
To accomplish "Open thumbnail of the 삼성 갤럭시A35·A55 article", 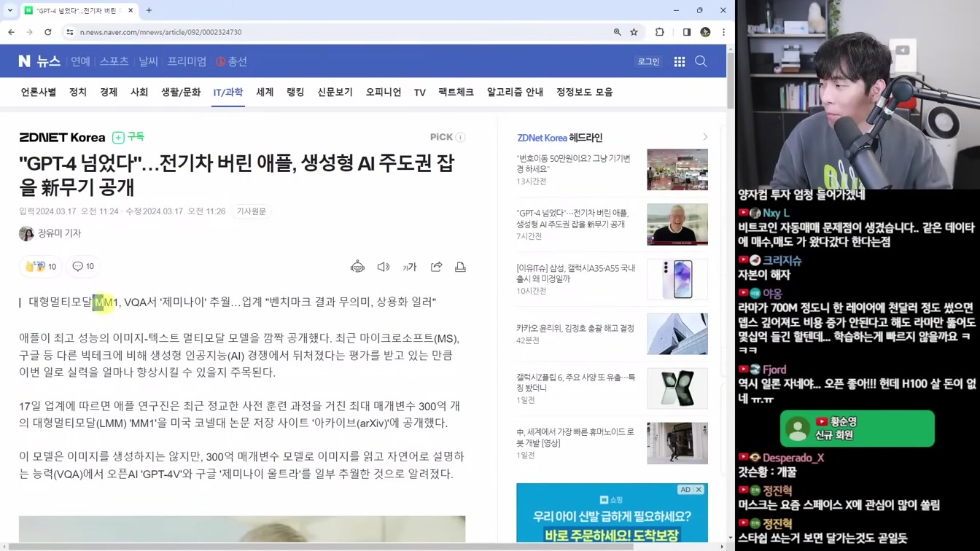I will 677,279.
